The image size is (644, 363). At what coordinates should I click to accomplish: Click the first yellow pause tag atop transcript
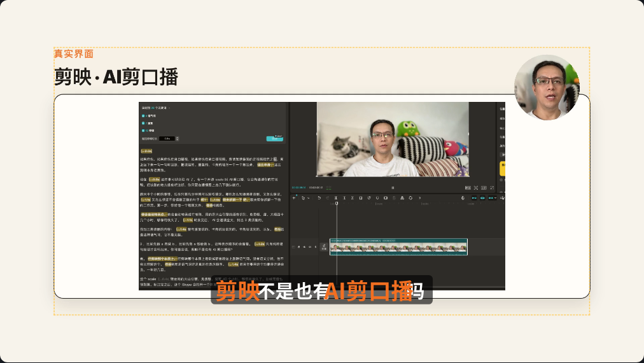click(x=146, y=152)
